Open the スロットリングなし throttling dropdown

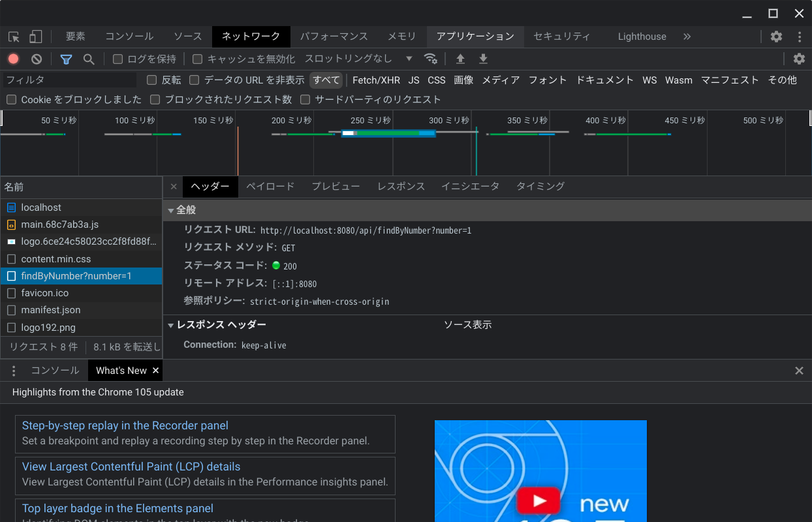(358, 59)
